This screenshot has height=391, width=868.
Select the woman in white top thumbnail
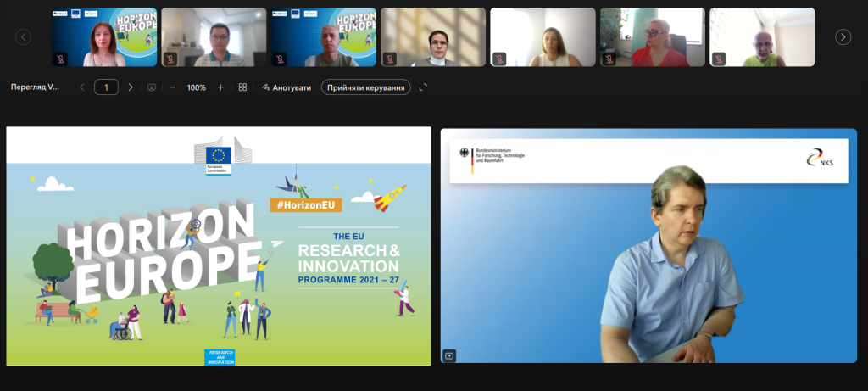543,37
